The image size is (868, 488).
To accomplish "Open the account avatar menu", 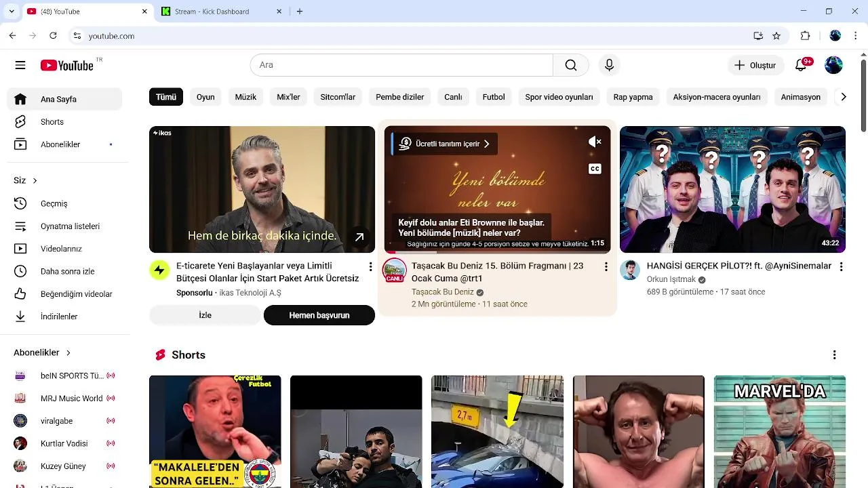I will (x=833, y=65).
